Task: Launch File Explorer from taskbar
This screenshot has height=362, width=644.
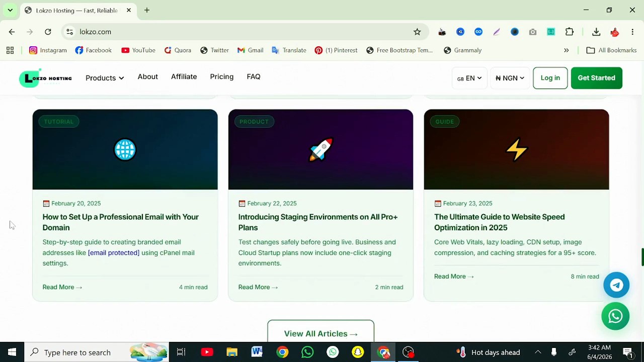Action: pyautogui.click(x=232, y=352)
